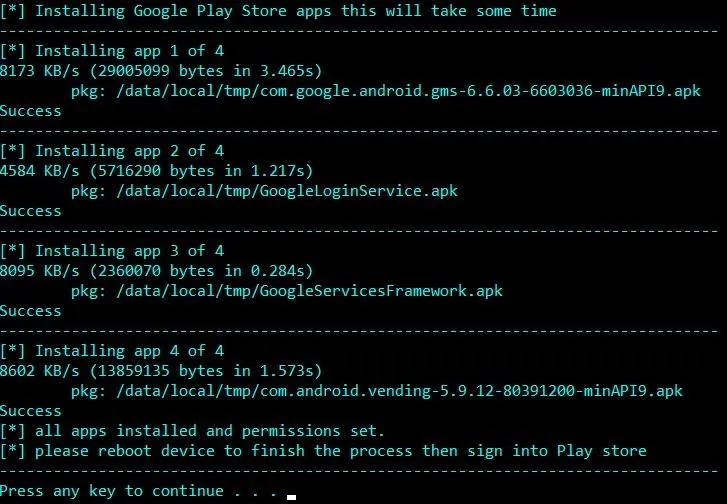727x504 pixels.
Task: Click Success below GoogleLoginService install
Action: tap(31, 211)
